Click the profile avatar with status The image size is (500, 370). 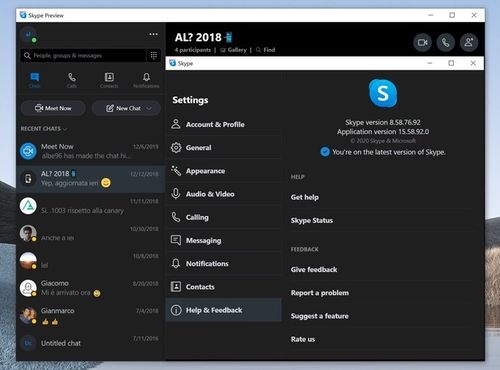tap(29, 35)
